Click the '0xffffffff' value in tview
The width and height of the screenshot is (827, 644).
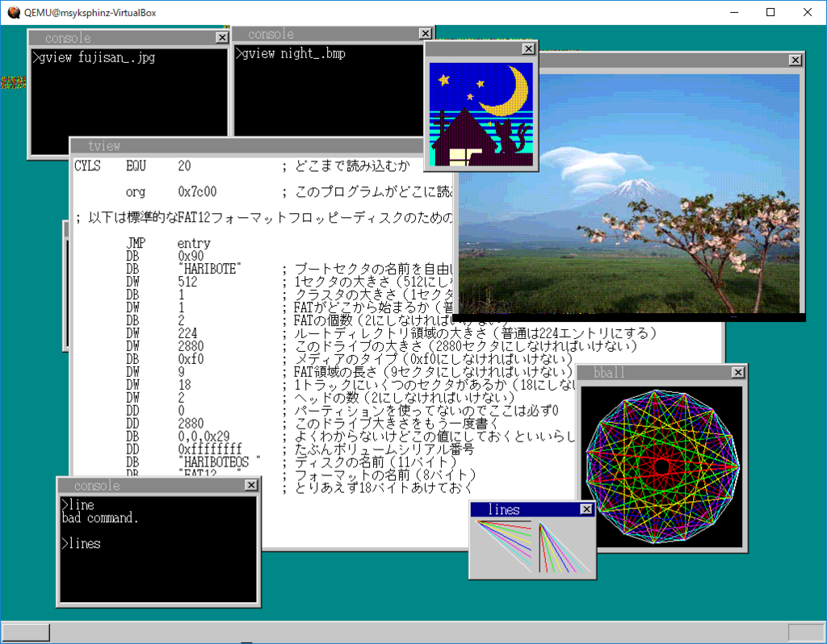click(x=209, y=449)
